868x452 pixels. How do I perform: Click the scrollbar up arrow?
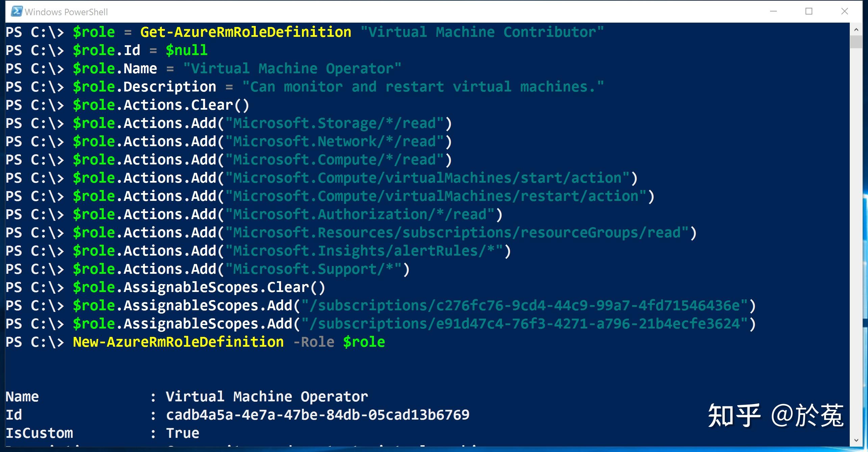pyautogui.click(x=856, y=30)
